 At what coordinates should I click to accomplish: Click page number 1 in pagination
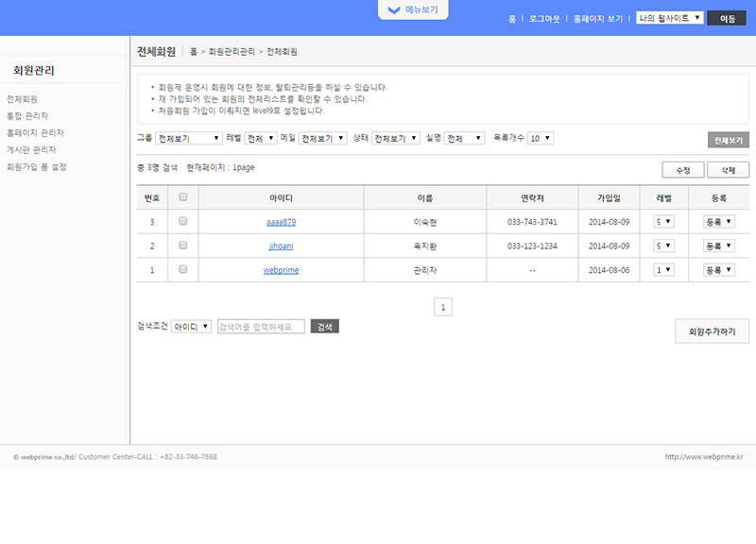click(x=443, y=307)
